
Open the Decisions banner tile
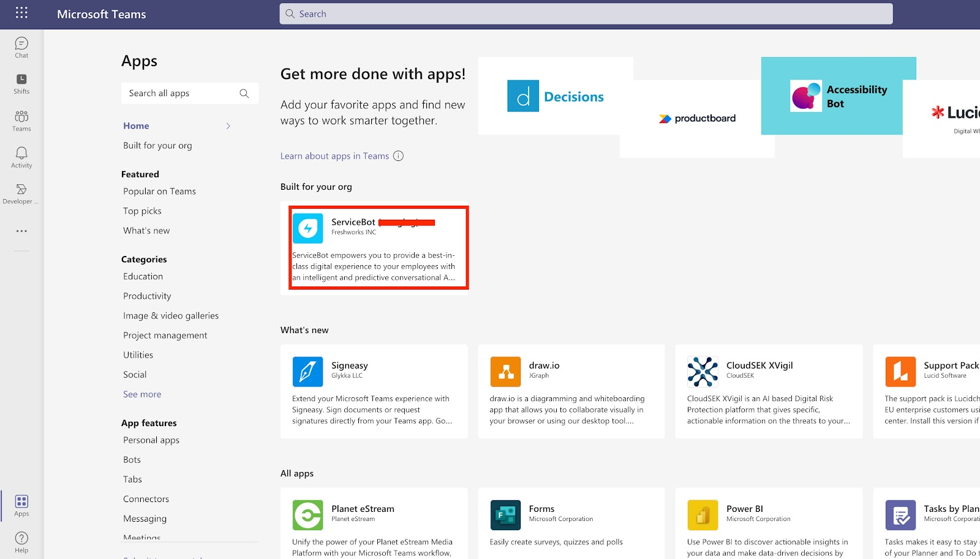point(556,96)
